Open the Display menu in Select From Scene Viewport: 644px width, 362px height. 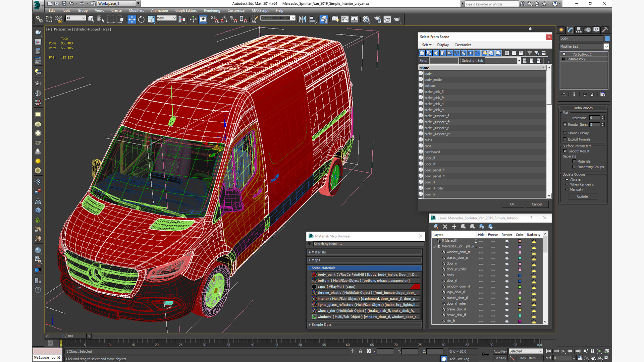click(443, 45)
